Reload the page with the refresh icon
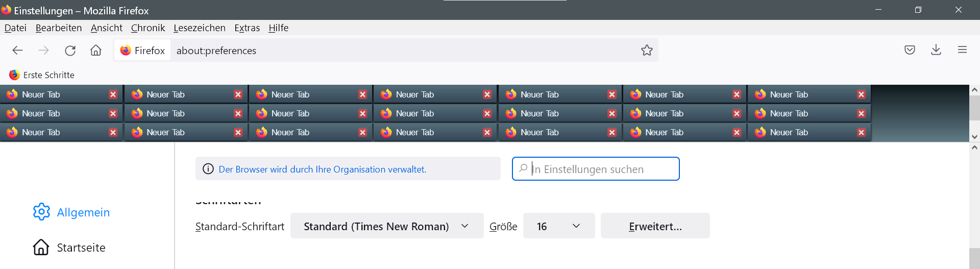 [x=70, y=50]
